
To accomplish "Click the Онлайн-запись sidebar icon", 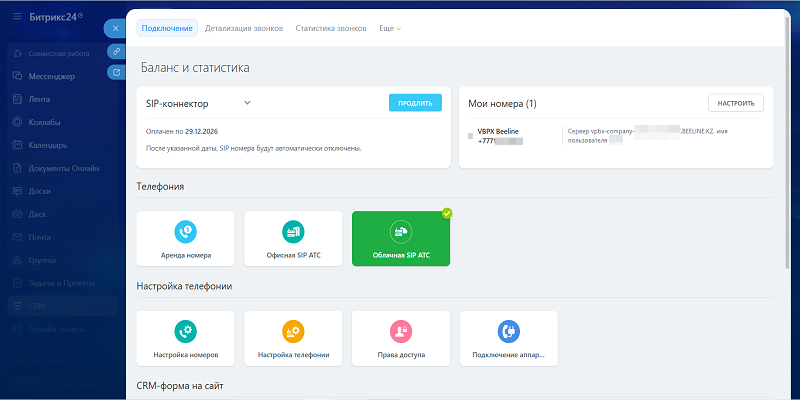I will [x=17, y=329].
